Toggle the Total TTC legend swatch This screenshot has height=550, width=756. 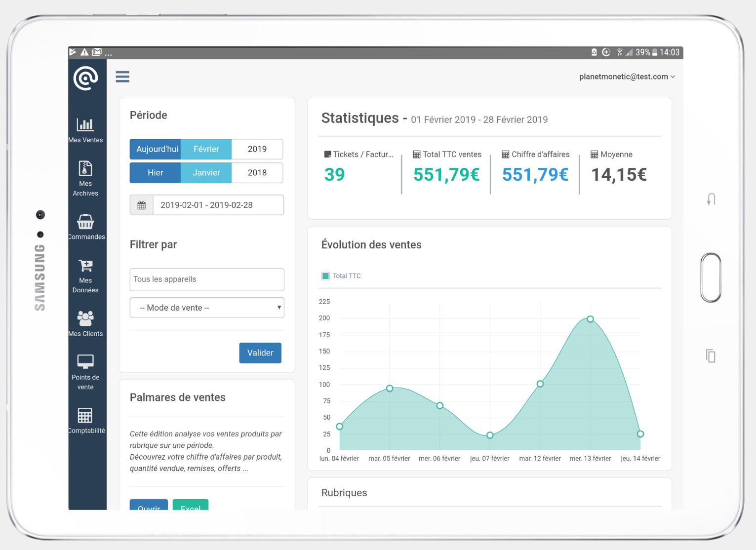[326, 276]
